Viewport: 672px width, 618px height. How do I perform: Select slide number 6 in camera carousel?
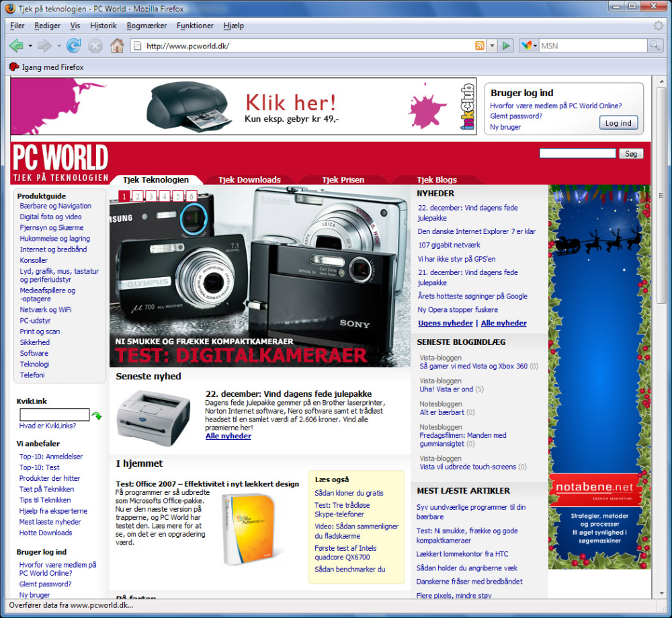coord(191,196)
